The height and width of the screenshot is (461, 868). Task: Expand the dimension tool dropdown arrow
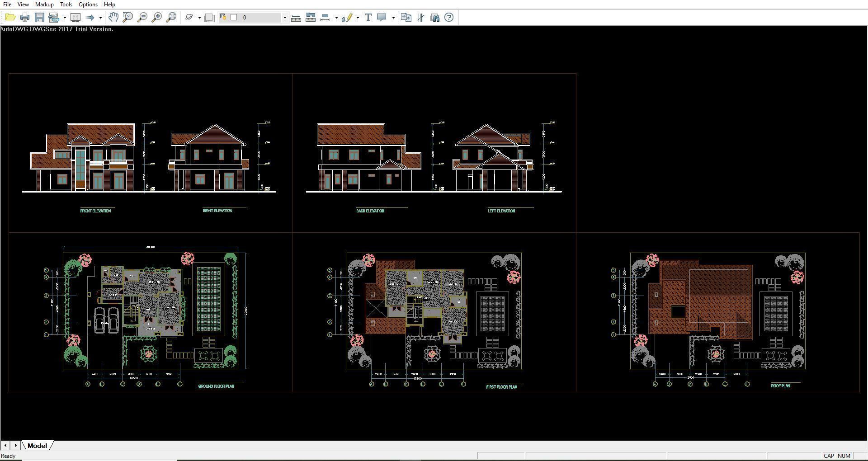click(336, 18)
